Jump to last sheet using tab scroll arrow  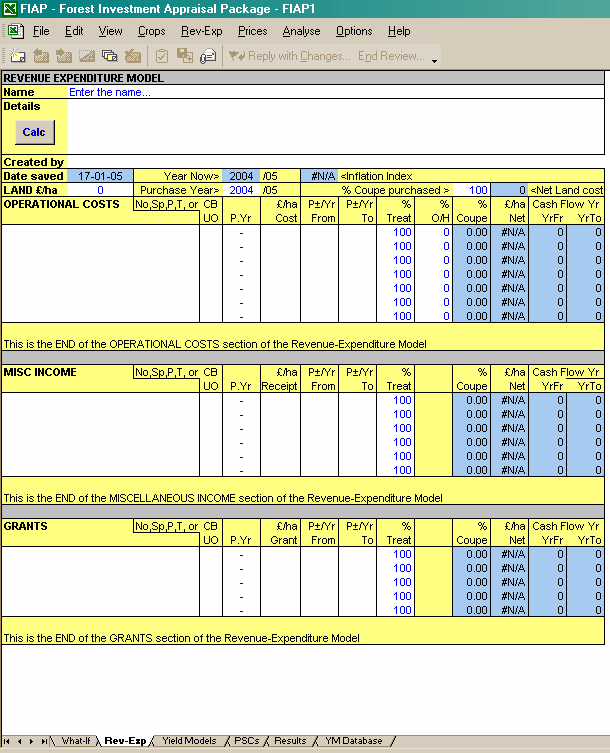(x=43, y=741)
